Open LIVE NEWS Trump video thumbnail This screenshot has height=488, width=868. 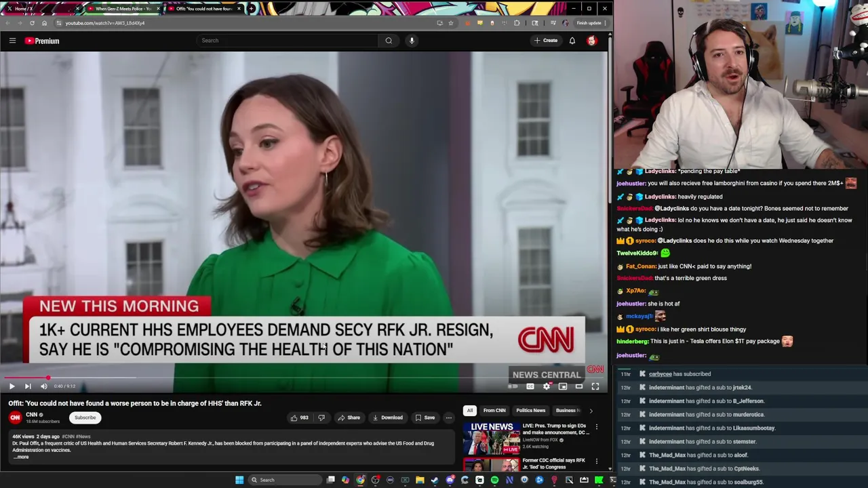pos(491,437)
